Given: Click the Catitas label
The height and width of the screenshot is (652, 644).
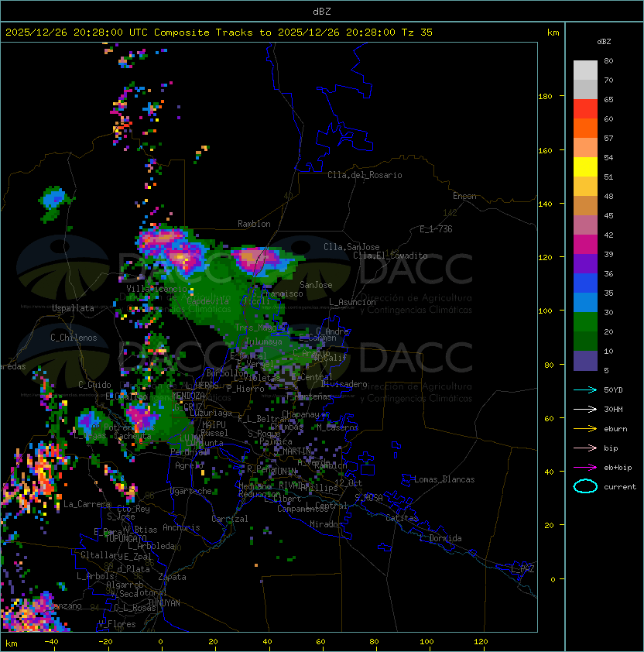Looking at the screenshot, I should pos(402,518).
